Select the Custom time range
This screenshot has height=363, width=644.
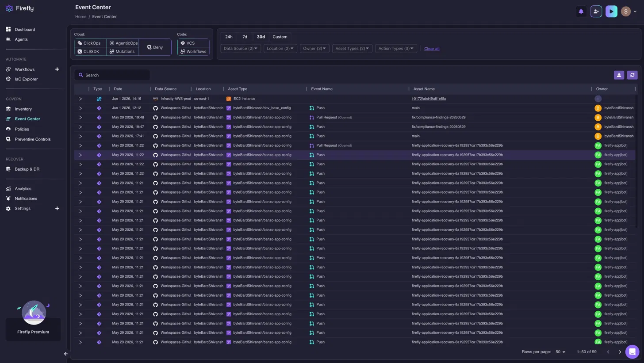280,37
